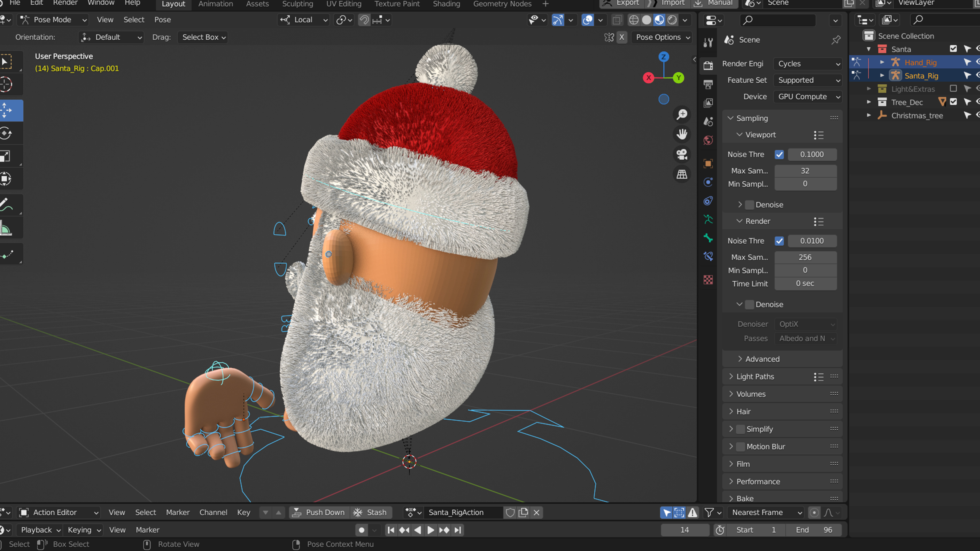Toggle Santa collection exclude checkbox
980x551 pixels.
tap(953, 49)
